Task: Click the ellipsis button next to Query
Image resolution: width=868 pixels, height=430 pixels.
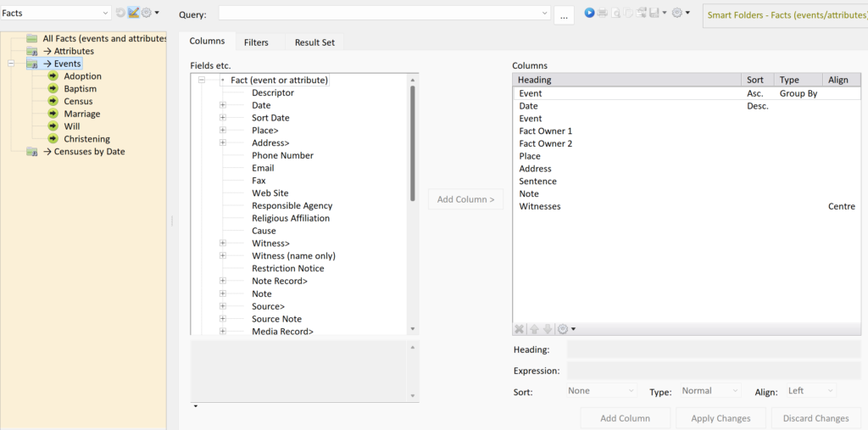Action: [564, 16]
